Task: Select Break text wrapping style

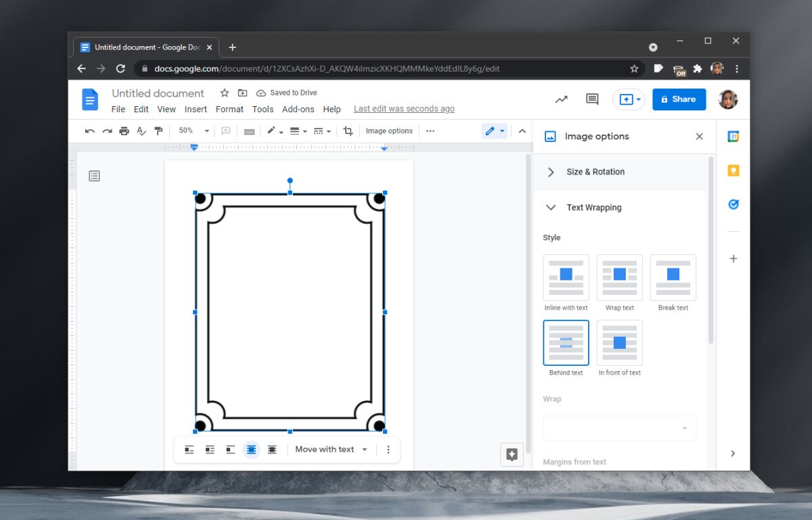Action: [x=673, y=277]
